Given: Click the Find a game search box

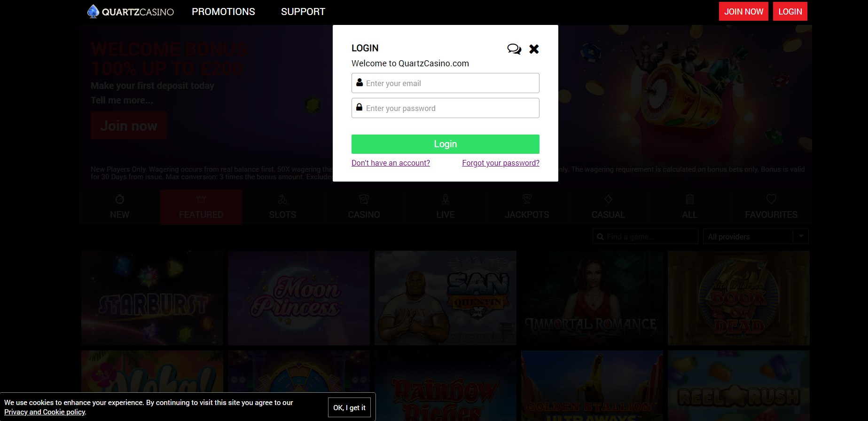Looking at the screenshot, I should coord(645,237).
